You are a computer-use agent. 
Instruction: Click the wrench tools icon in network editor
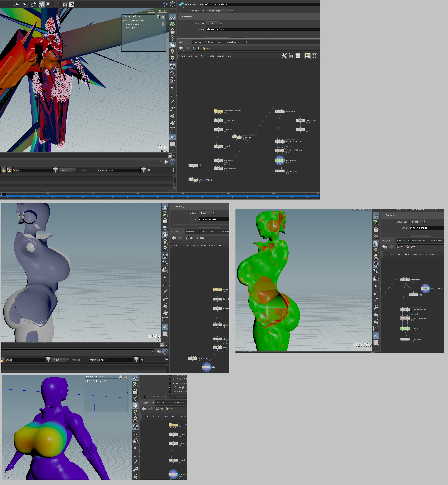[x=284, y=56]
